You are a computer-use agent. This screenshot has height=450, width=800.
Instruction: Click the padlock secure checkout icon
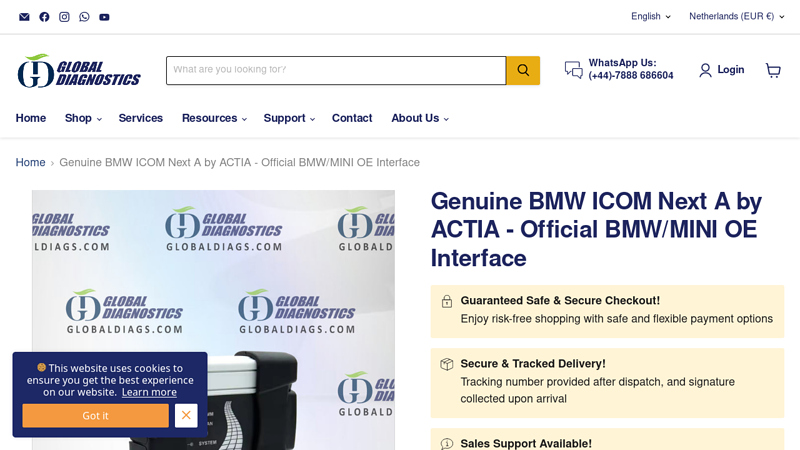click(446, 301)
